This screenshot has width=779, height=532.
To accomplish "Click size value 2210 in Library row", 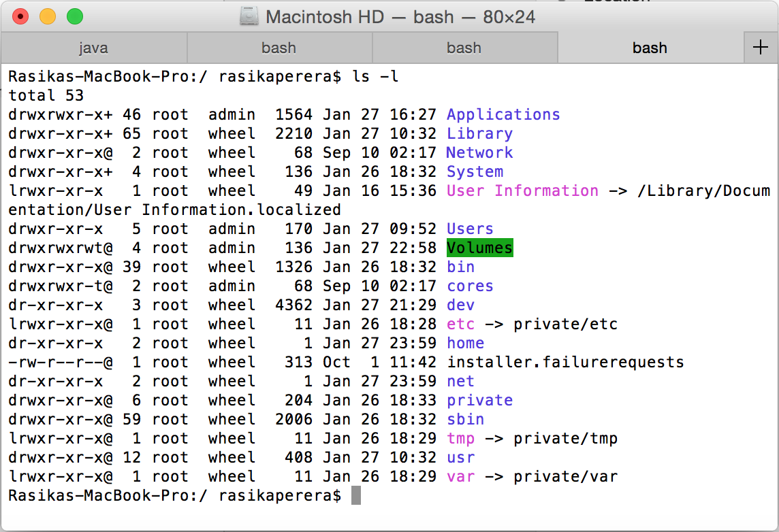I will click(x=293, y=133).
